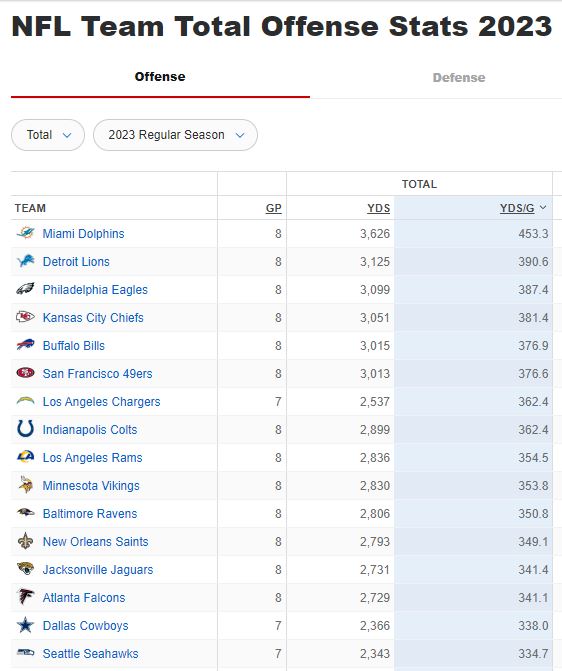The width and height of the screenshot is (562, 671).
Task: Click the San Francisco 49ers logo
Action: 25,373
